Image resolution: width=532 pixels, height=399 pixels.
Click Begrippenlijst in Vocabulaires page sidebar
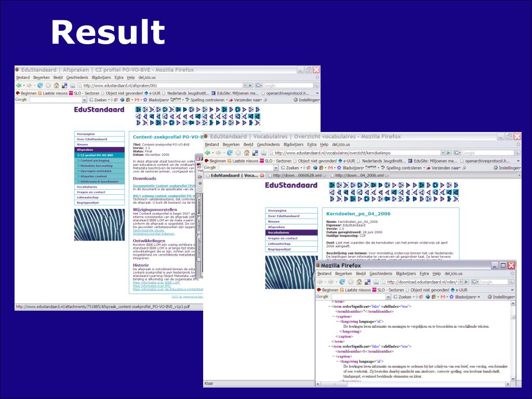pyautogui.click(x=291, y=249)
